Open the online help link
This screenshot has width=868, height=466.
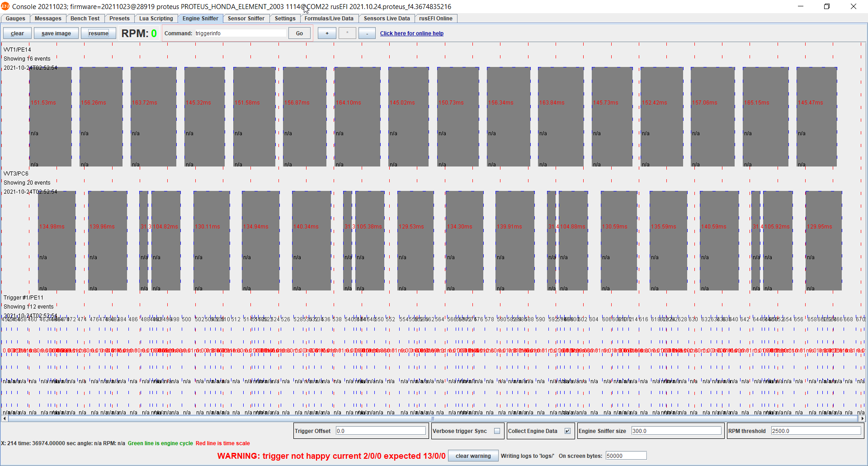tap(411, 33)
